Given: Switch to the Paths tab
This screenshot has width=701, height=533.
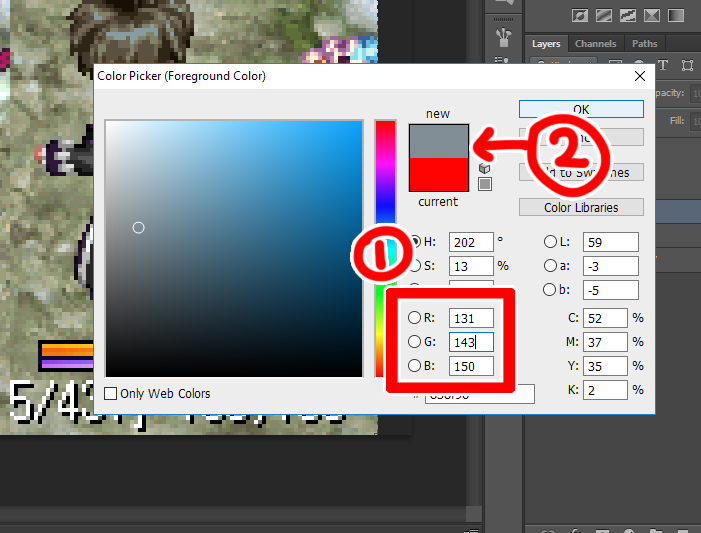Looking at the screenshot, I should 645,44.
